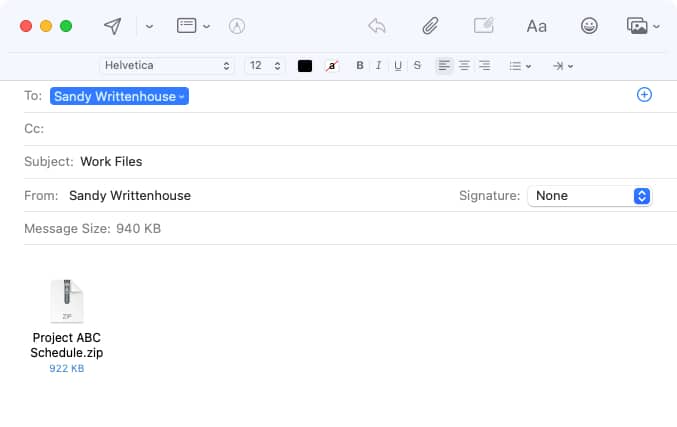Zoom window with green button
Viewport: 677px width, 427px height.
[66, 26]
